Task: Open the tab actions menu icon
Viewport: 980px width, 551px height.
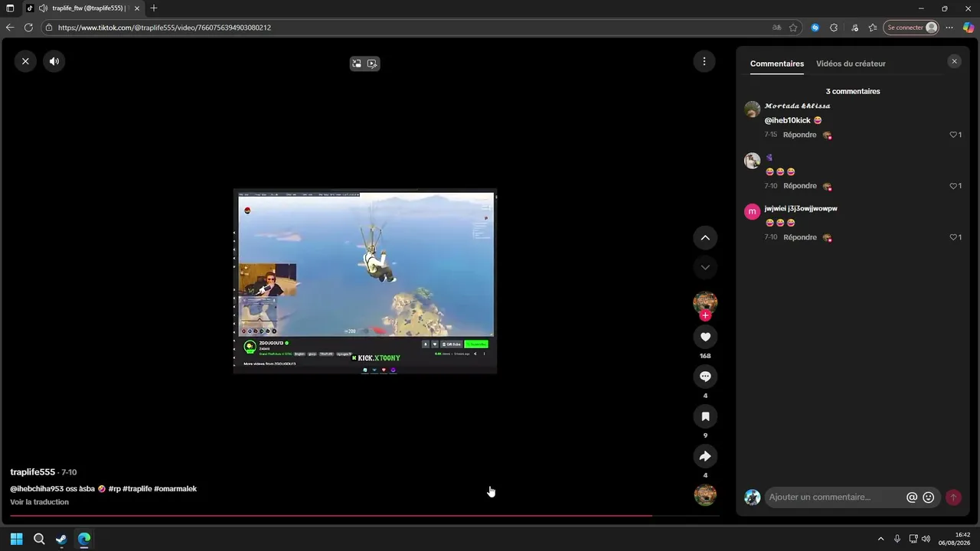Action: click(10, 8)
